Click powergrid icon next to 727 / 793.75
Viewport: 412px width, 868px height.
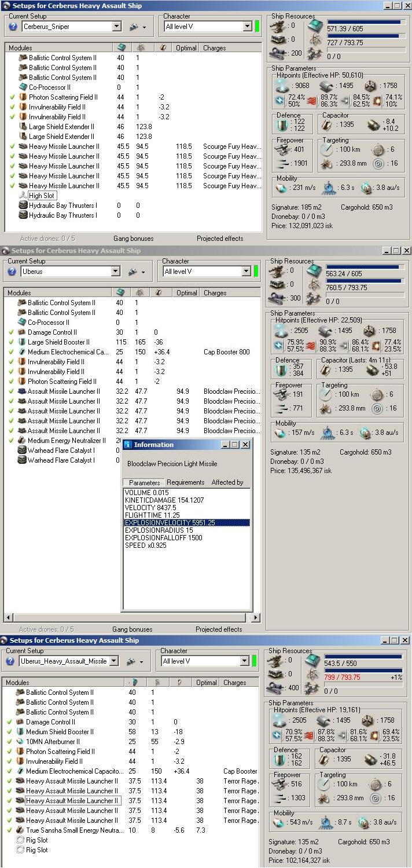click(x=316, y=40)
